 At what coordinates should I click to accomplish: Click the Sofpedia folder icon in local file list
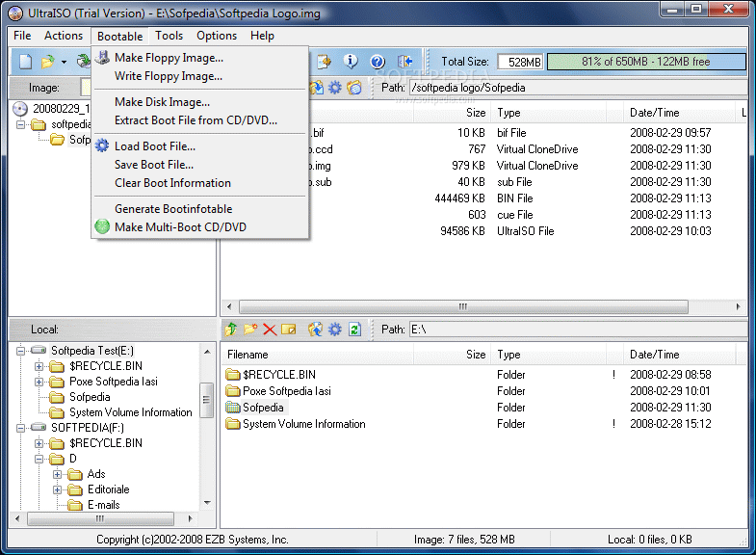click(233, 408)
